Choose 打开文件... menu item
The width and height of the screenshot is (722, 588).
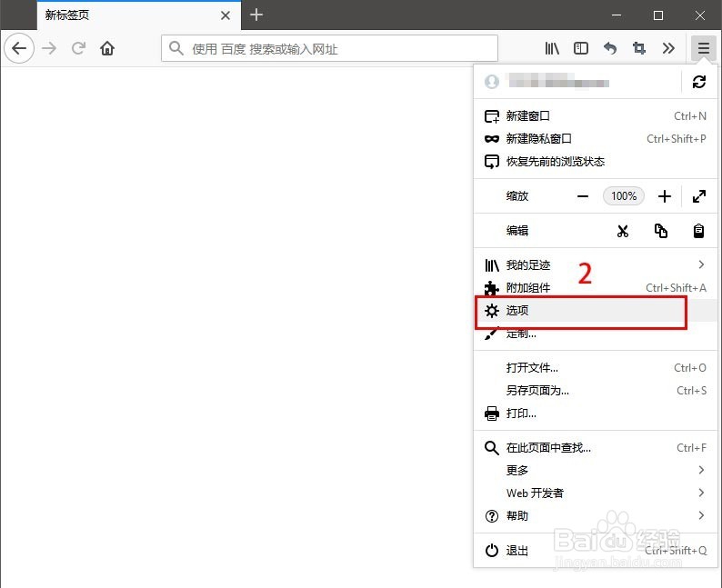tap(596, 368)
